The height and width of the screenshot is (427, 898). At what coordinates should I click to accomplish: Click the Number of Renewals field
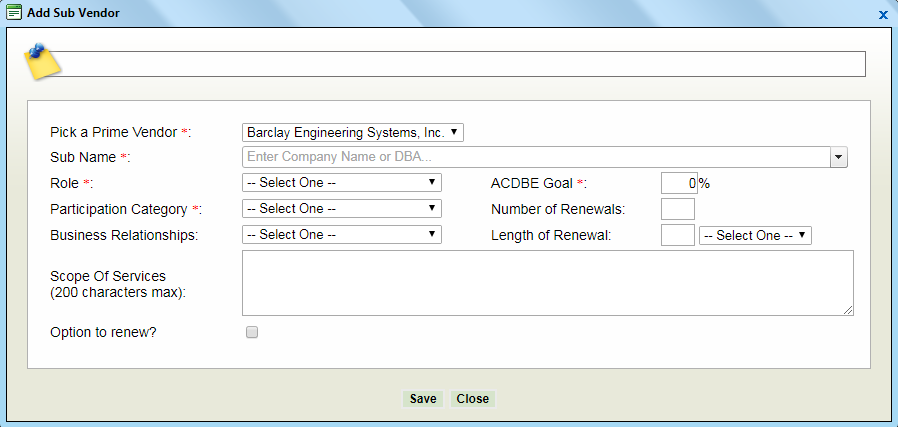pyautogui.click(x=678, y=209)
